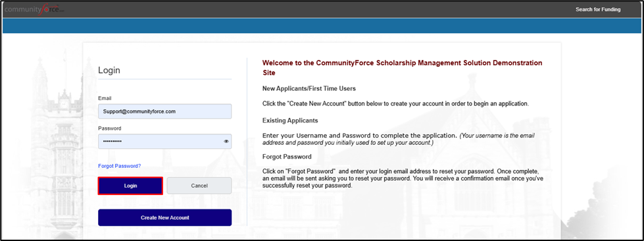Show password using the eye icon
The image size is (644, 241).
click(x=226, y=142)
